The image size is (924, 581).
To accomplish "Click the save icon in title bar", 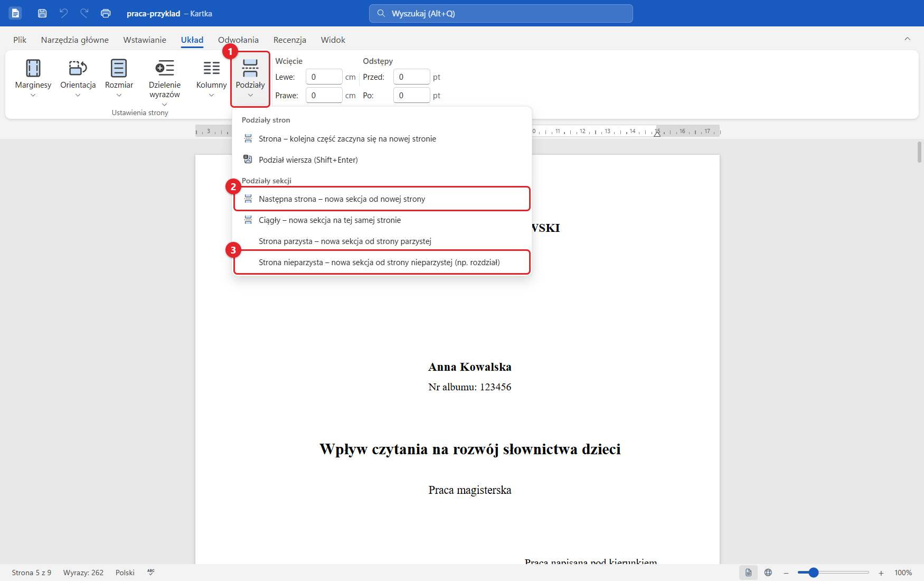I will (42, 13).
